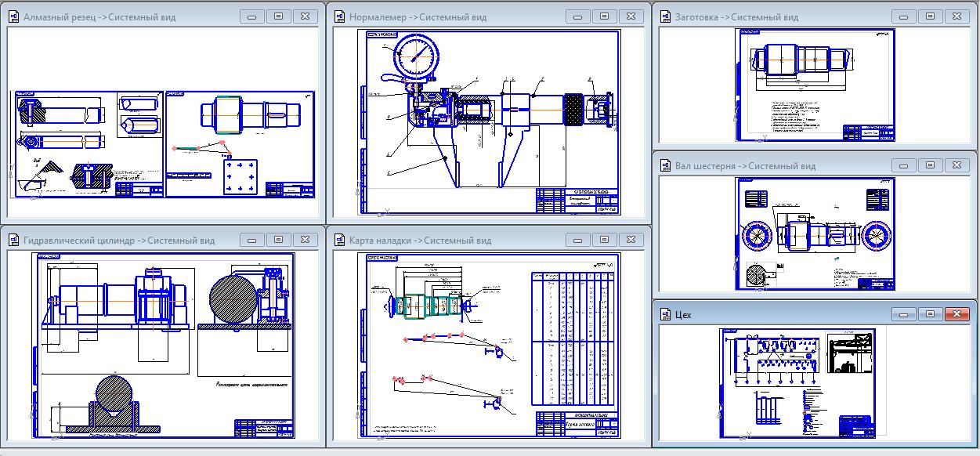
Task: Click document icon of Гидравлический цилиндр window
Action: 13,241
